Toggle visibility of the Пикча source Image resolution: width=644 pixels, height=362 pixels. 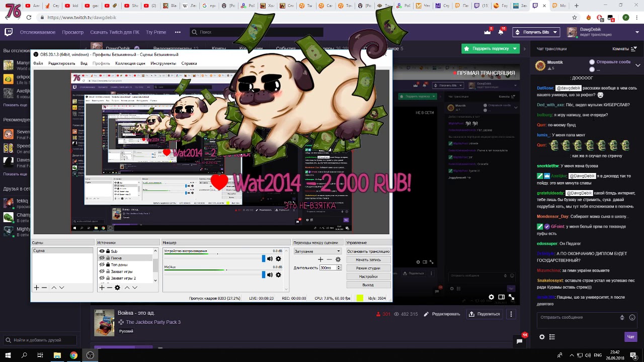(x=102, y=258)
